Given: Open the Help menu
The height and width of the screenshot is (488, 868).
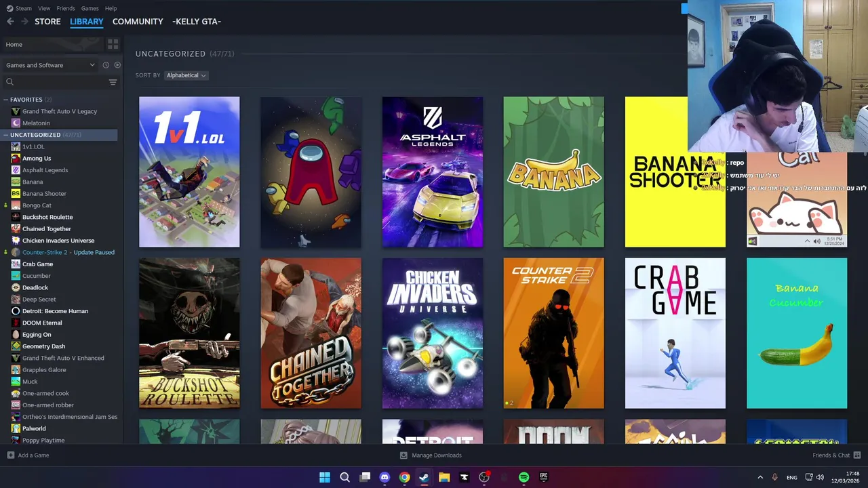Looking at the screenshot, I should 111,8.
